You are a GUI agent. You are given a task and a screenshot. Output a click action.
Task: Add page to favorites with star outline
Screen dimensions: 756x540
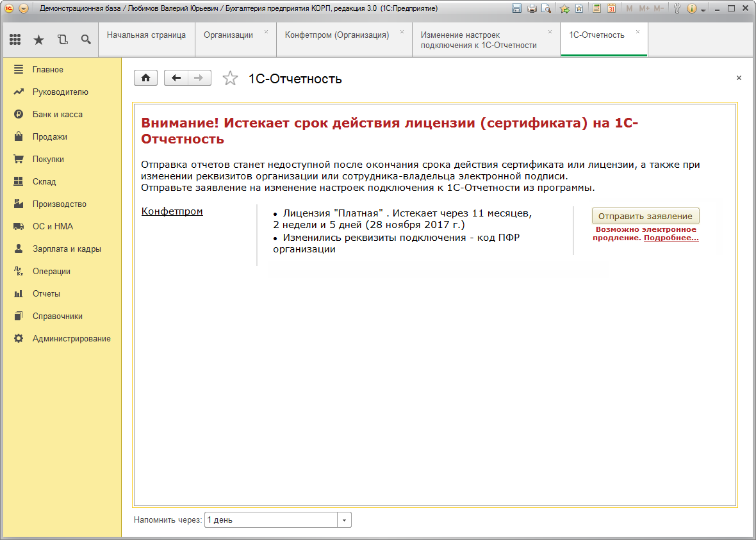point(231,78)
